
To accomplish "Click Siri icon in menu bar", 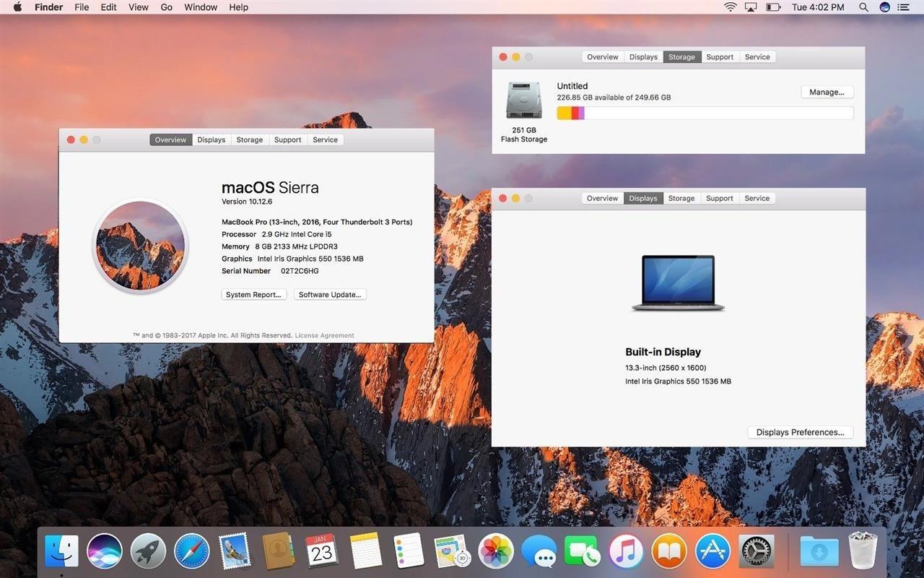I will [x=885, y=7].
